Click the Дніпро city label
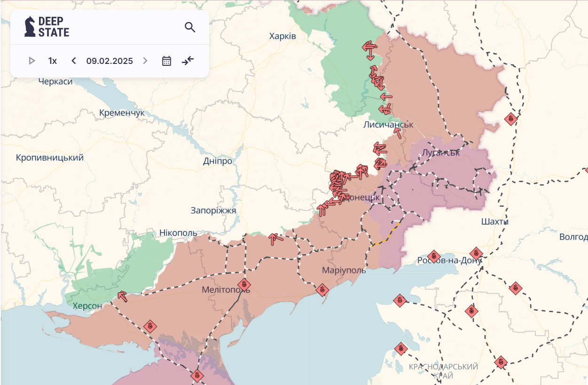 pyautogui.click(x=218, y=161)
